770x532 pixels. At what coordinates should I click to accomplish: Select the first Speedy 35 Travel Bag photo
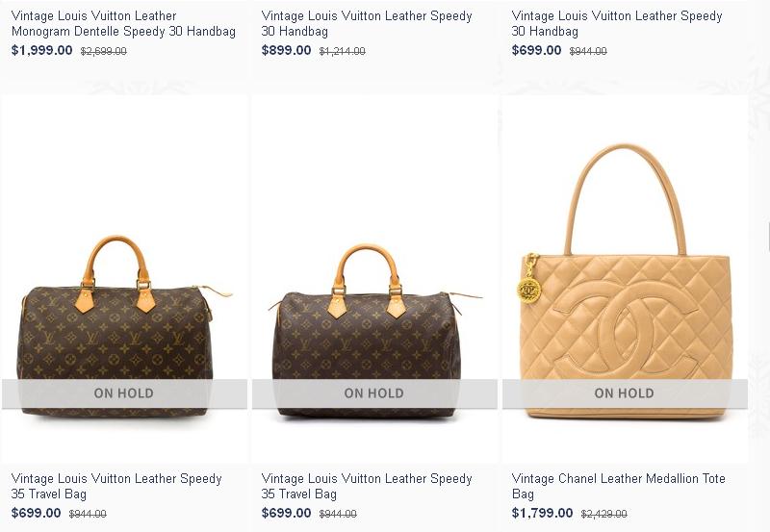click(x=124, y=280)
